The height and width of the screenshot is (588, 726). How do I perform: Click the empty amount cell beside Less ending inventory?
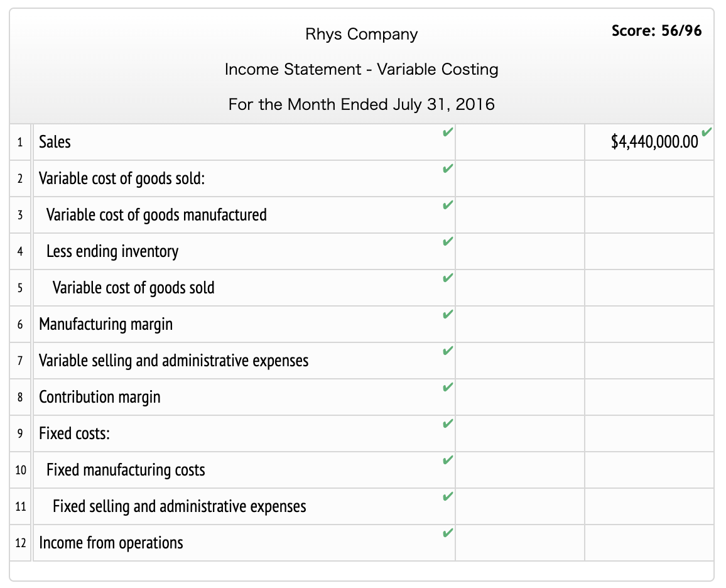coord(519,251)
